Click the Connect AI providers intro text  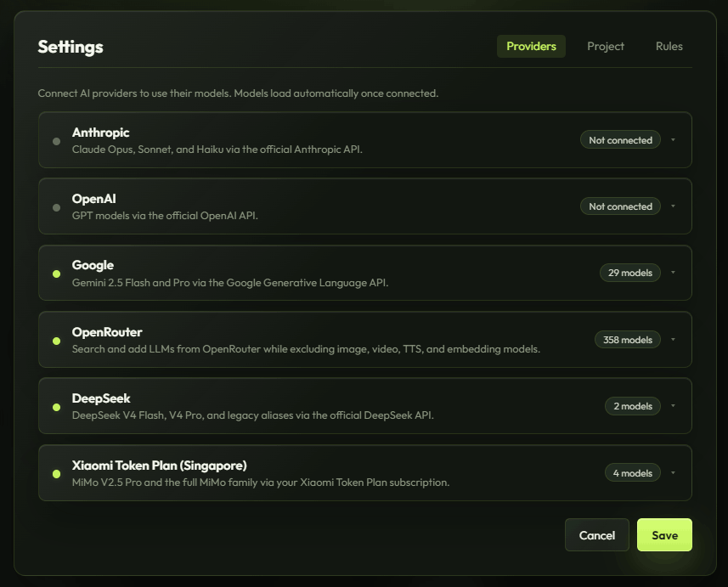pyautogui.click(x=238, y=93)
